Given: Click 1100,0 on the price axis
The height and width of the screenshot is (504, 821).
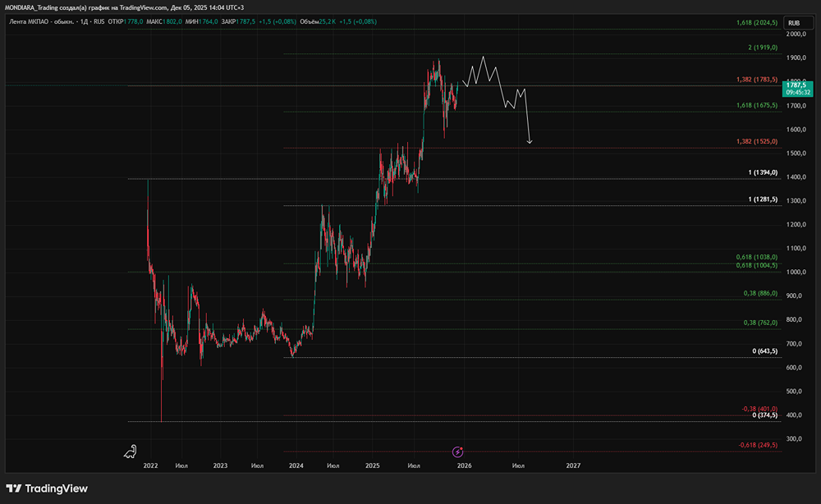Looking at the screenshot, I should point(796,249).
